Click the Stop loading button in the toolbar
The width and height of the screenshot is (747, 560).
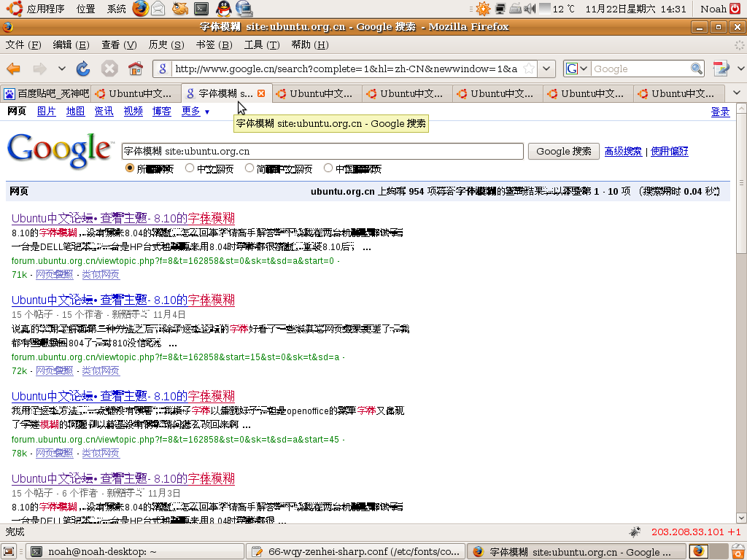(x=109, y=69)
